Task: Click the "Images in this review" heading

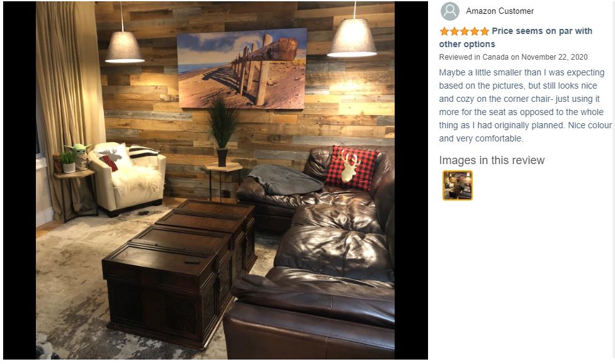Action: coord(492,160)
